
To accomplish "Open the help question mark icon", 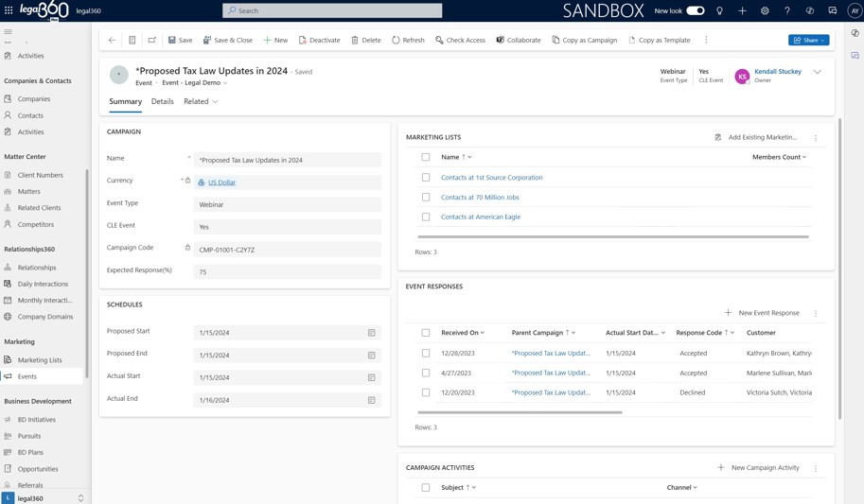I will pos(786,10).
